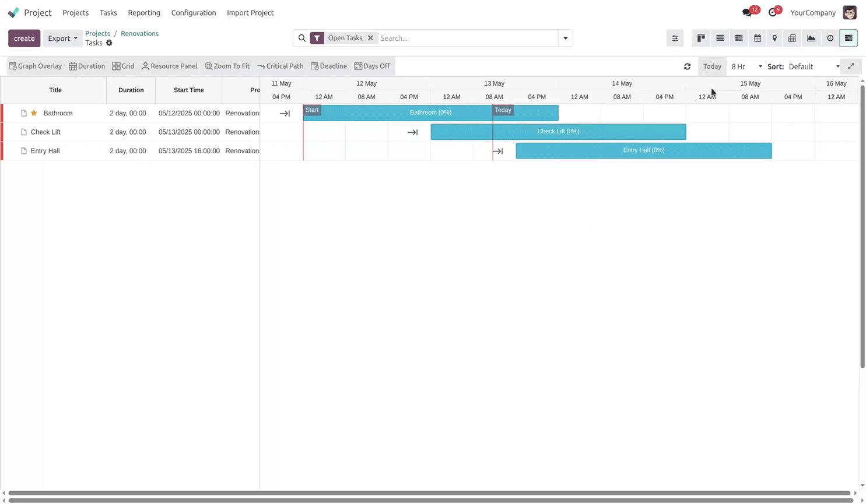This screenshot has width=866, height=504.
Task: Toggle the Bathroom favorite star
Action: click(34, 113)
